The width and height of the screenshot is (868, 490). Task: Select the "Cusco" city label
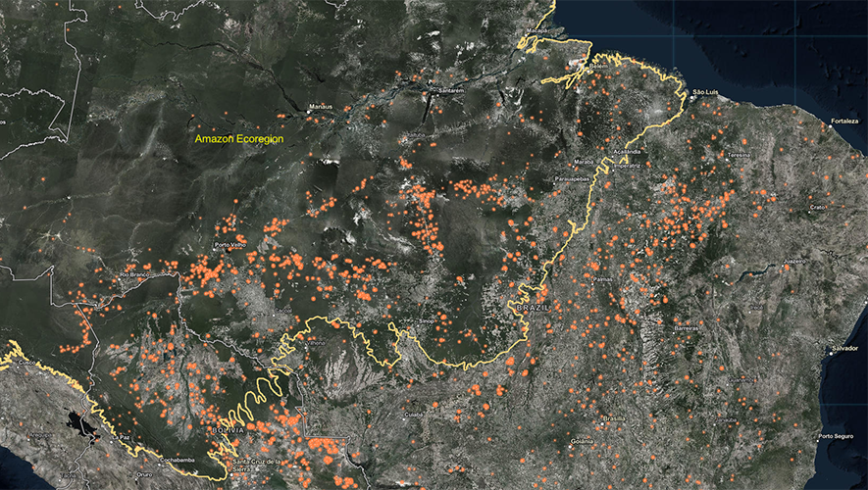point(26,363)
